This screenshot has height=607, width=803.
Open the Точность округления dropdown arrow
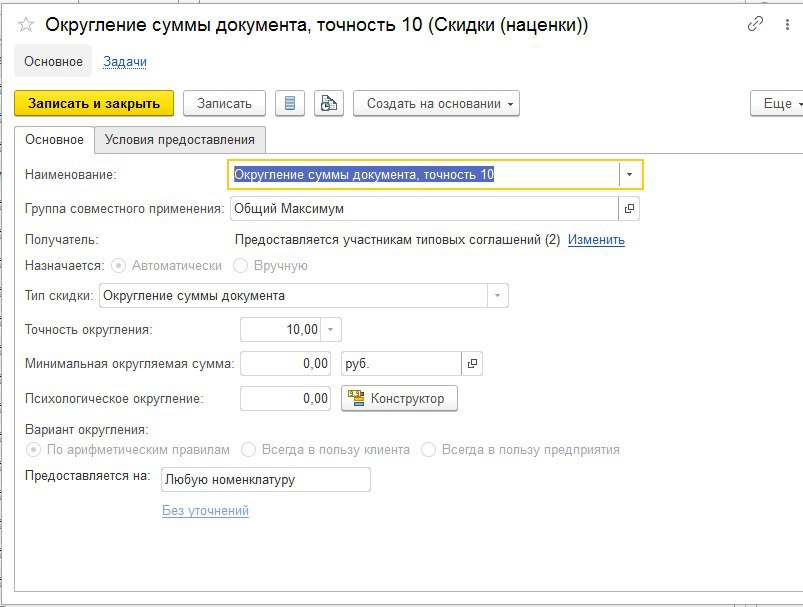[330, 329]
